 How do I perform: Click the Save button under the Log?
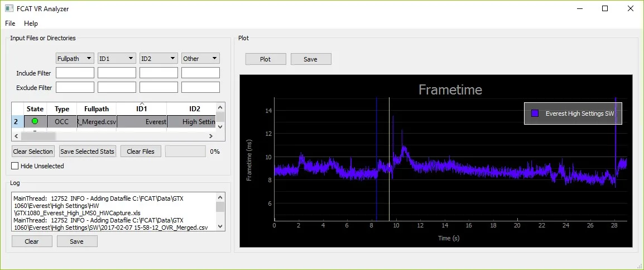[x=77, y=241]
